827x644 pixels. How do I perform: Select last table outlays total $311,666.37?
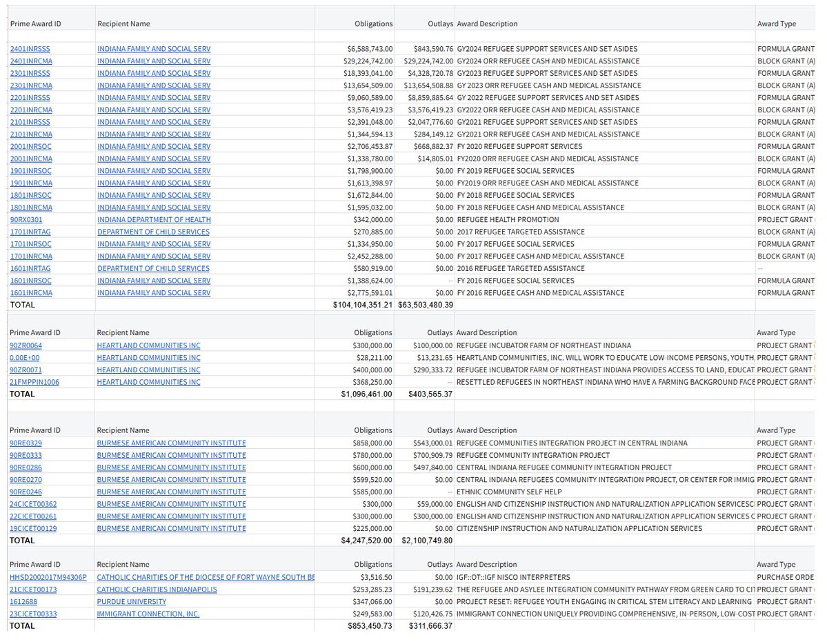430,626
